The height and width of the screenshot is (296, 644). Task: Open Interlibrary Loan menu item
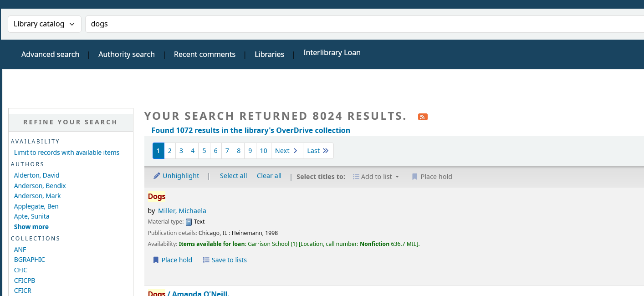(332, 52)
